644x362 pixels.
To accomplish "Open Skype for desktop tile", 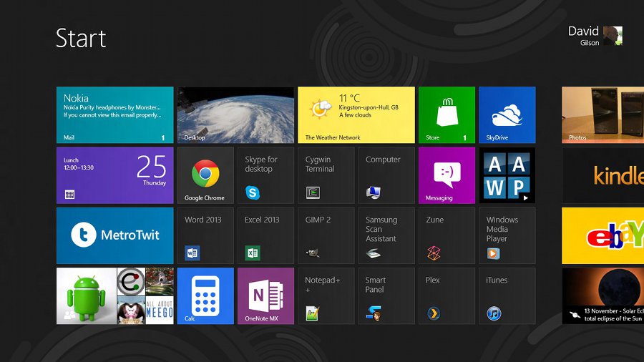I will tap(265, 175).
